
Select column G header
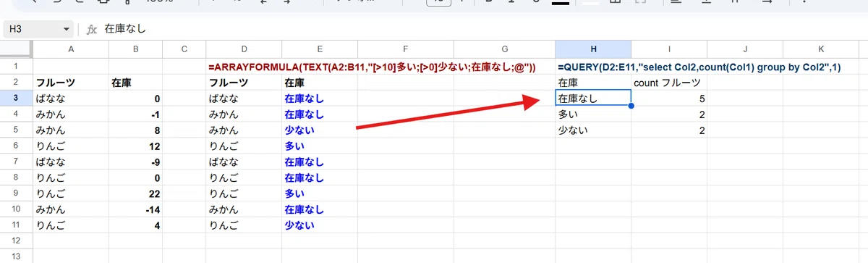(505, 49)
